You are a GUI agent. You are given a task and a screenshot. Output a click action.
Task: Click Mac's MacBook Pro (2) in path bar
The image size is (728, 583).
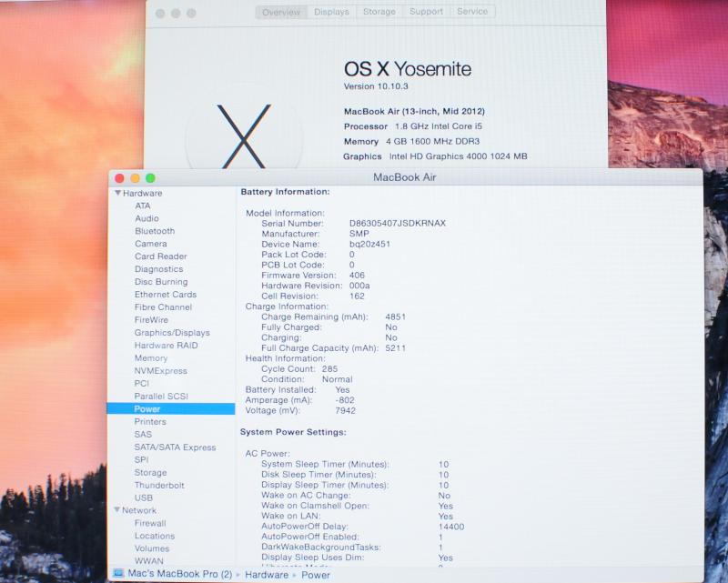[179, 574]
